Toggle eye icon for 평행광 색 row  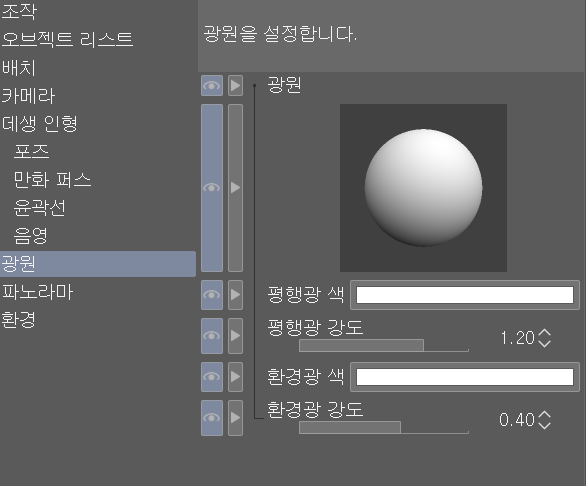pyautogui.click(x=212, y=295)
